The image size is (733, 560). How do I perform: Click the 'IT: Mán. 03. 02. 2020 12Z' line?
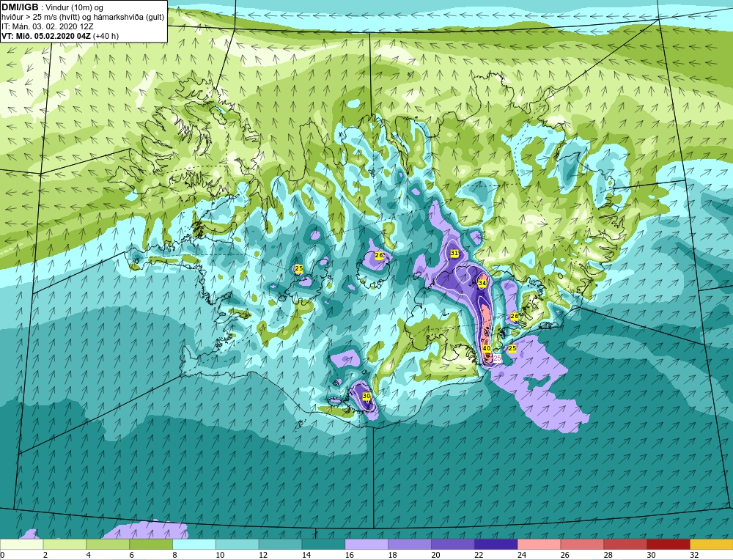47,26
